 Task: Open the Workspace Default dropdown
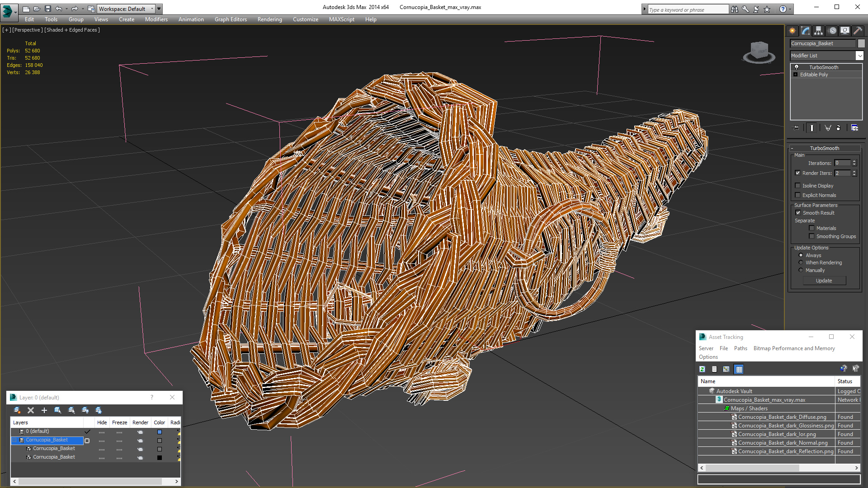tap(127, 9)
